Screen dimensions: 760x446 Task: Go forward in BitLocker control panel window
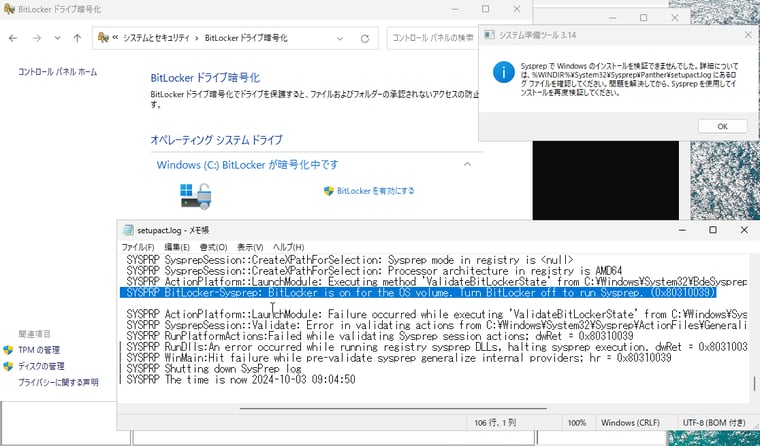coord(37,38)
